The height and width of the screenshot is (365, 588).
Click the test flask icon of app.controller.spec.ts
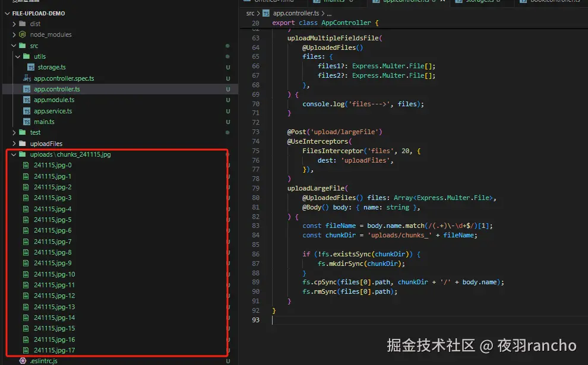27,78
